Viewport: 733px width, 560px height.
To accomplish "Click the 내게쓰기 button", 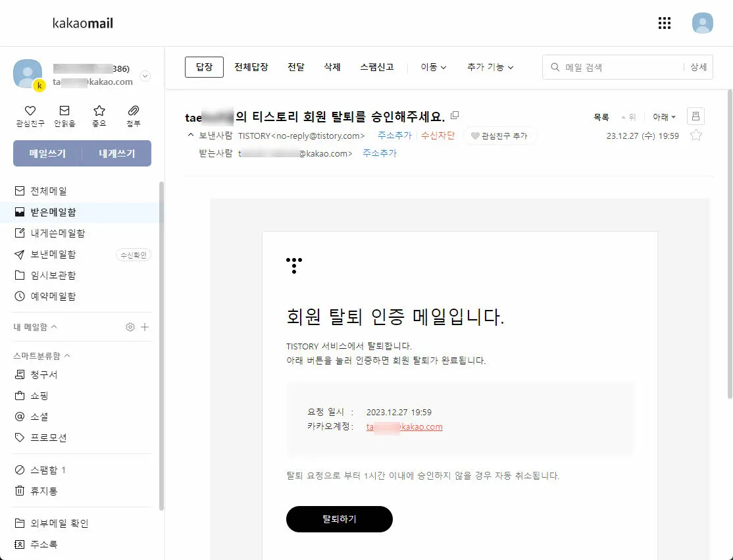I will point(117,153).
